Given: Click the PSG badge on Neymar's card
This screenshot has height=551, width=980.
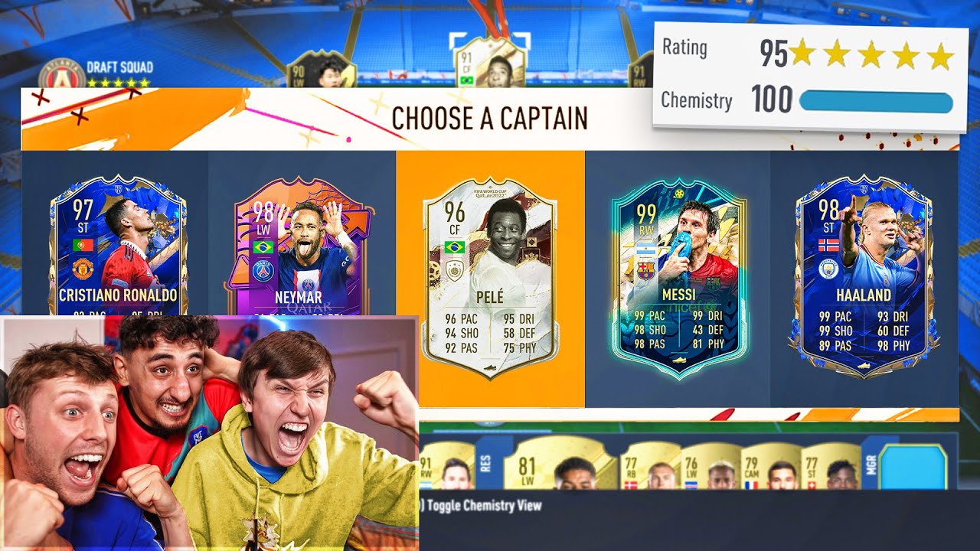Looking at the screenshot, I should click(x=263, y=269).
